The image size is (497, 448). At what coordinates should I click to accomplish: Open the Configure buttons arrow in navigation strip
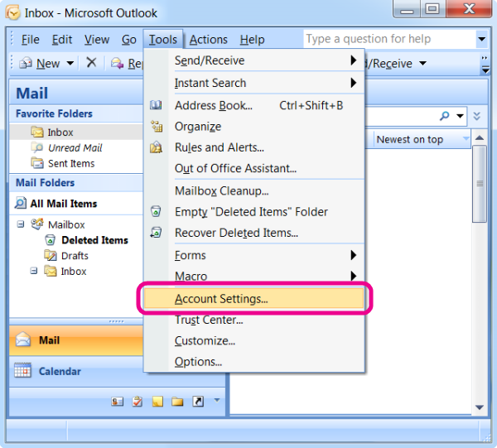tap(217, 400)
